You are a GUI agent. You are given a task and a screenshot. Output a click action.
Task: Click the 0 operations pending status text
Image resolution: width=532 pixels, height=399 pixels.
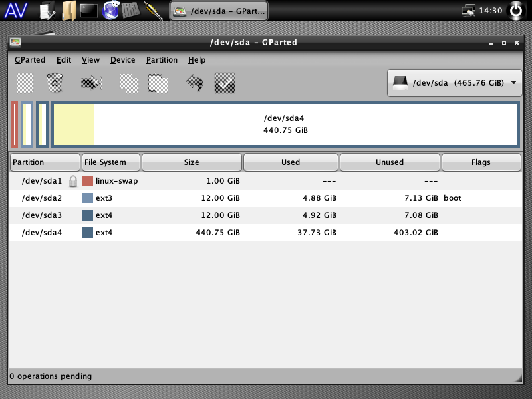coord(51,376)
